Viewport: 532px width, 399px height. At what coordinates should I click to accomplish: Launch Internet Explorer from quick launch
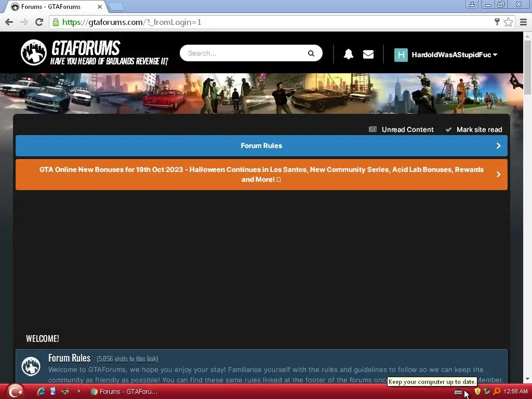pos(41,391)
